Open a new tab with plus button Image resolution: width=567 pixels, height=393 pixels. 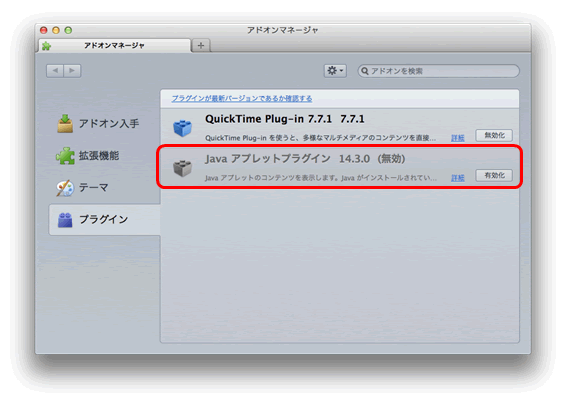click(201, 46)
